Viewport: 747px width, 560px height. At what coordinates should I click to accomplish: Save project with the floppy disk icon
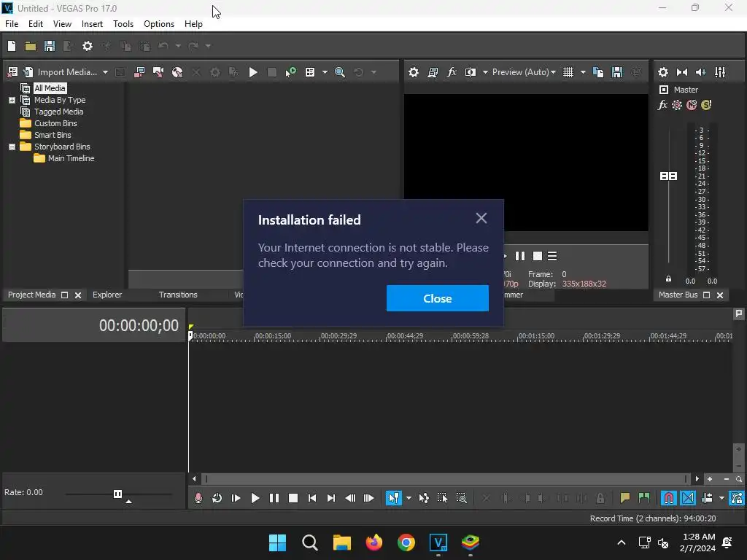click(x=50, y=46)
